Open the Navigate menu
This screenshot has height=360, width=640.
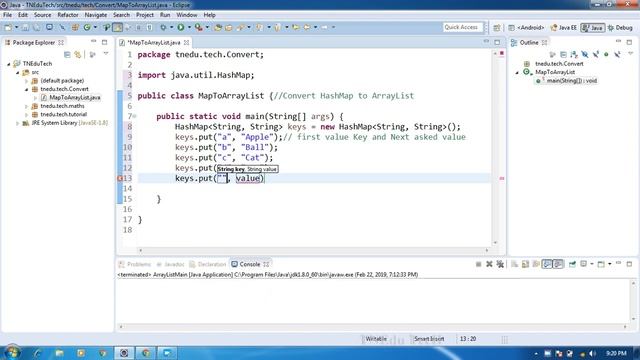point(96,15)
